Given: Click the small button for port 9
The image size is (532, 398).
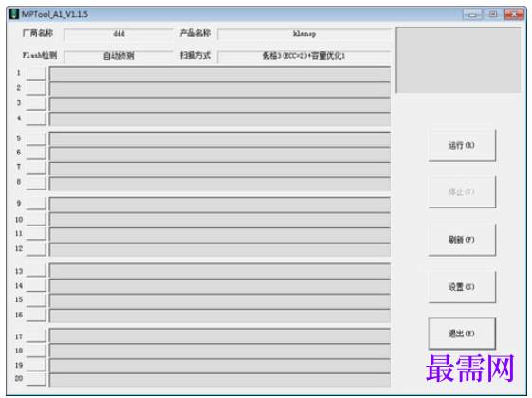Looking at the screenshot, I should (36, 204).
